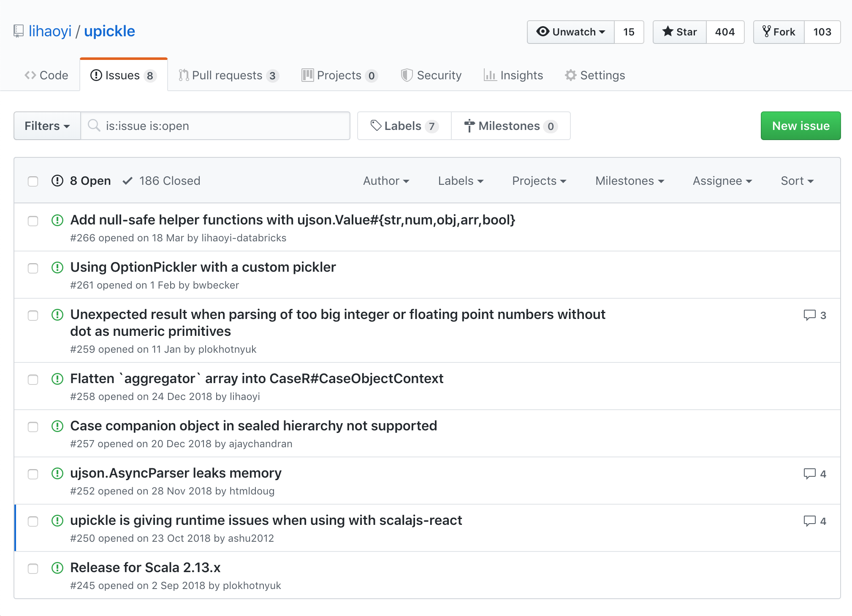Screen dimensions: 852x616
Task: Tick checkbox for ujson.AsyncParser issue
Action: coord(33,474)
